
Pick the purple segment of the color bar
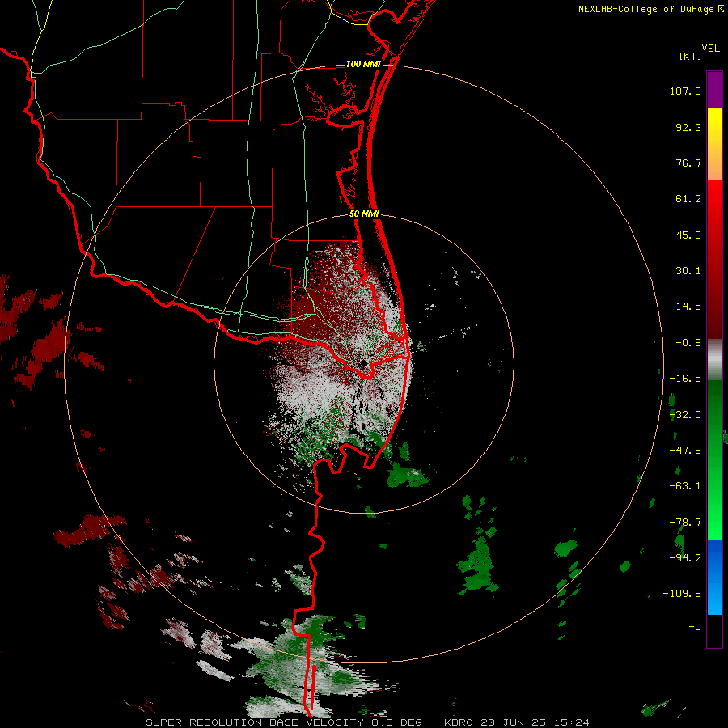pos(714,91)
